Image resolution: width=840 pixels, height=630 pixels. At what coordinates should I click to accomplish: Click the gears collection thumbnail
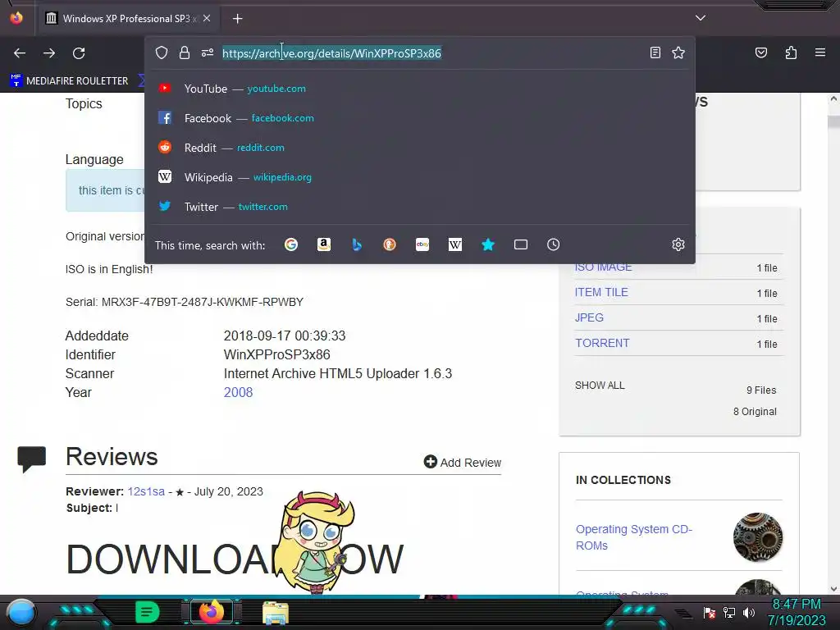[x=757, y=536]
